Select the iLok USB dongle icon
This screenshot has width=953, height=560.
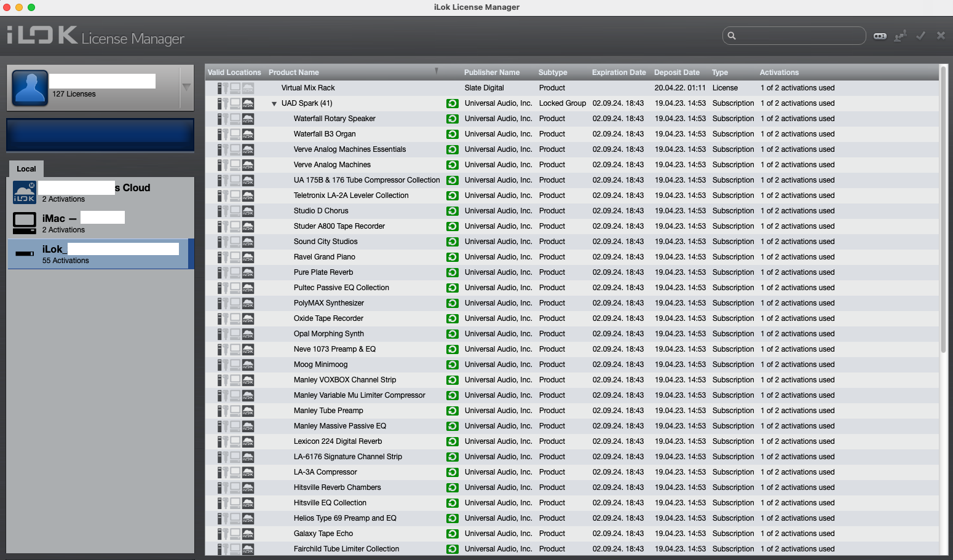(25, 253)
